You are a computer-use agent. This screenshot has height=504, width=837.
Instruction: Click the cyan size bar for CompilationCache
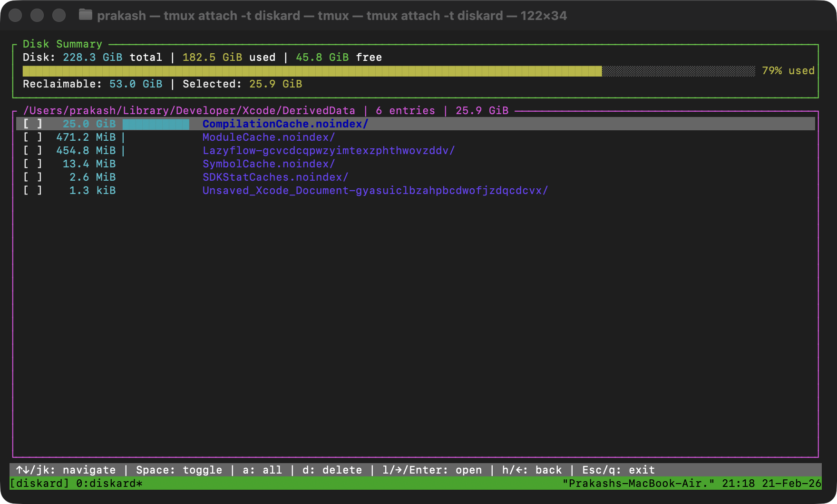[x=156, y=124]
